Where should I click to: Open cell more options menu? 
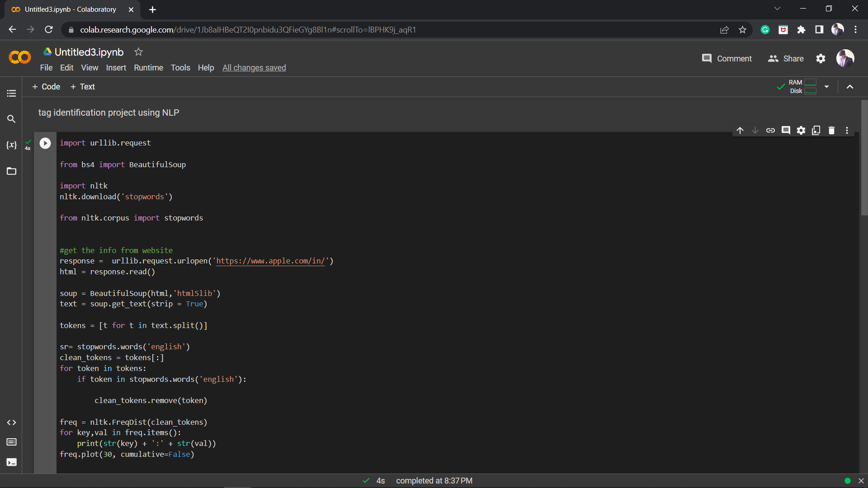point(847,131)
